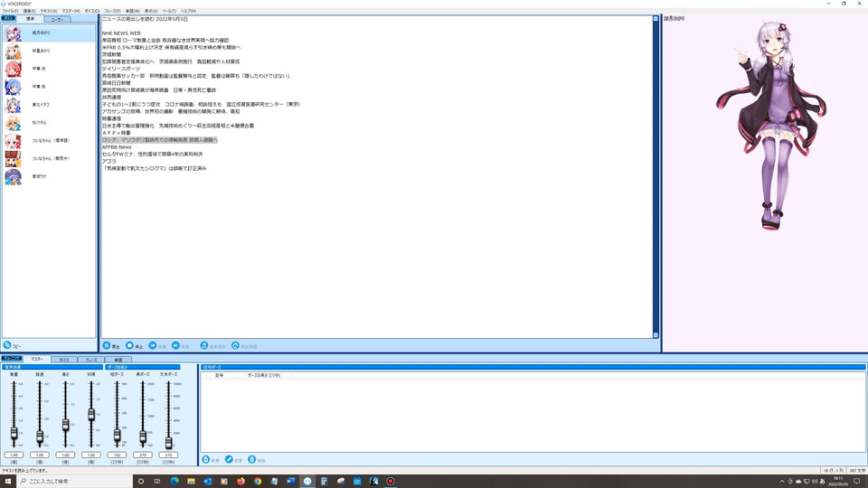
Task: Choose the 琴葉 葵 voice preset
Action: [49, 87]
